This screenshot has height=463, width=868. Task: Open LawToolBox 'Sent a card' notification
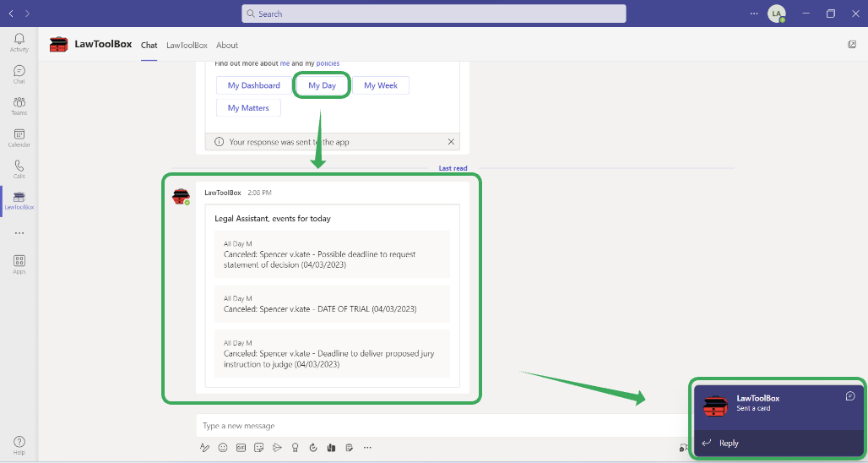[777, 407]
